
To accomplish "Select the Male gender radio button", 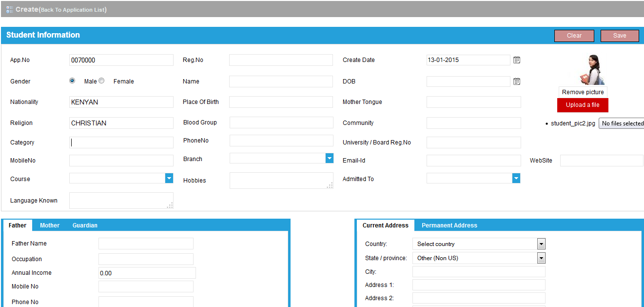I will point(72,81).
